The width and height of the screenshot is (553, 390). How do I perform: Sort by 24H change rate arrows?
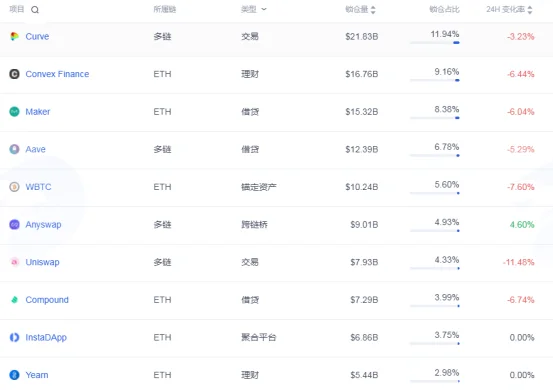530,10
